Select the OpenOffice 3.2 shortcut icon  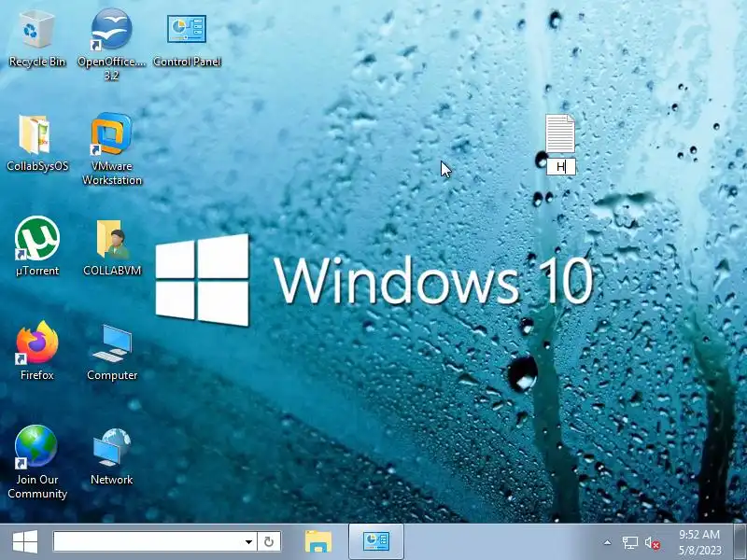[x=111, y=30]
